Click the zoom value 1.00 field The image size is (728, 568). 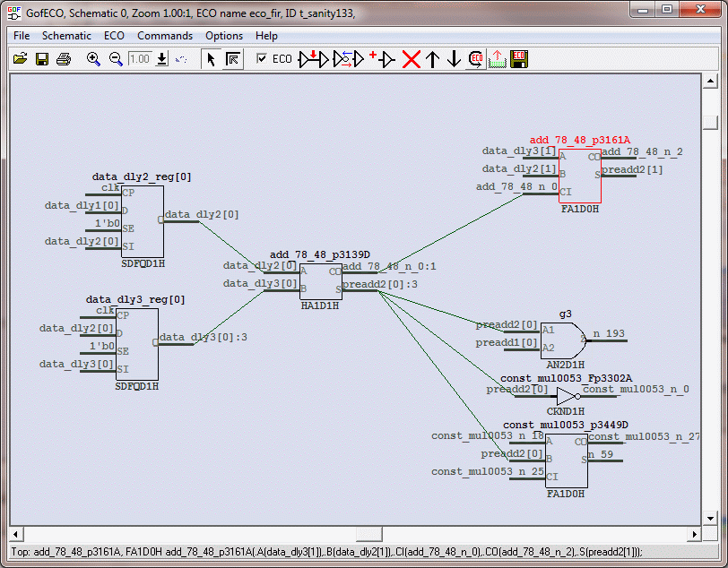click(x=140, y=59)
